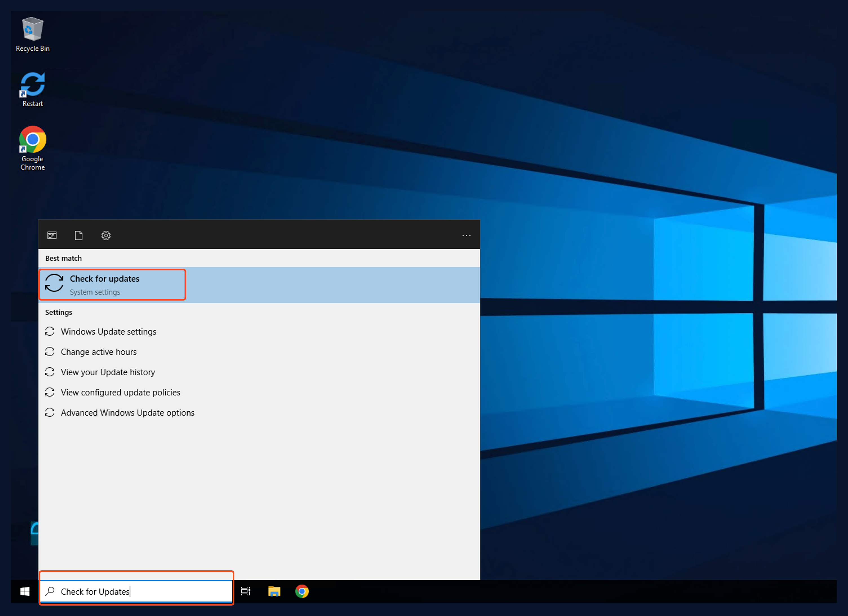
Task: Launch File Explorer from the taskbar
Action: coord(274,591)
